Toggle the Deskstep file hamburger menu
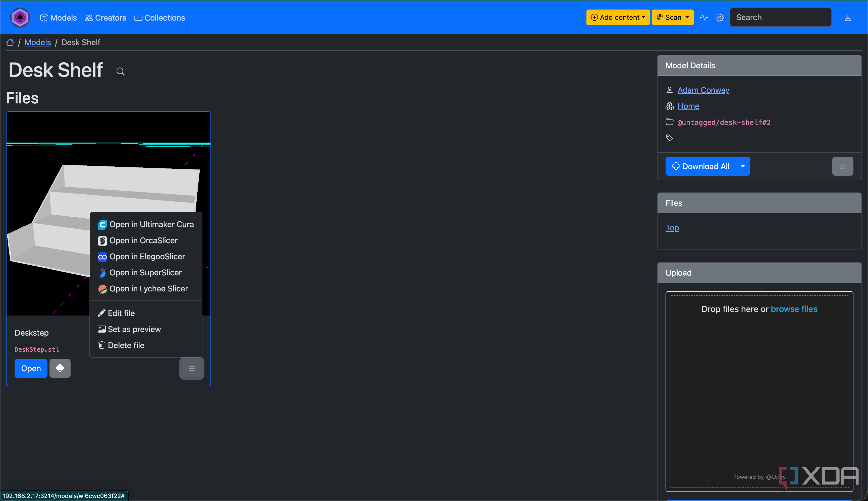The image size is (868, 501). pos(192,368)
